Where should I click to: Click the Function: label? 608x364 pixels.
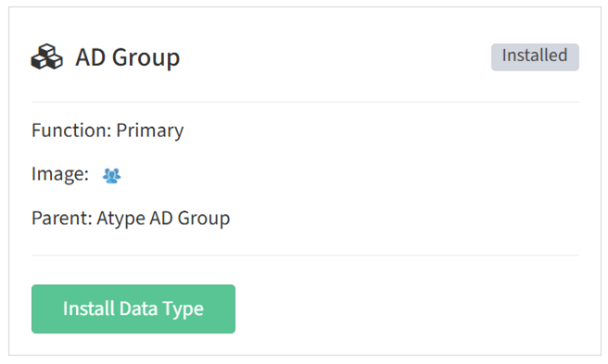click(x=71, y=131)
